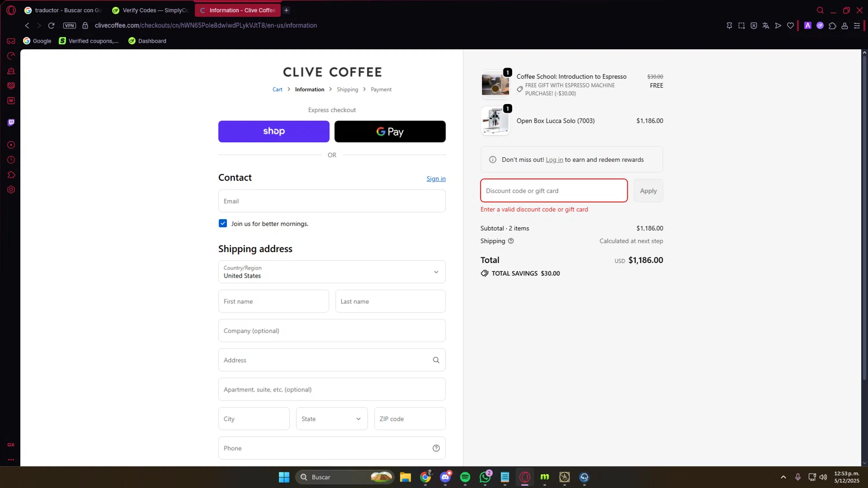Viewport: 868px width, 488px height.
Task: Open Twitch panel in the sidebar
Action: point(11,123)
